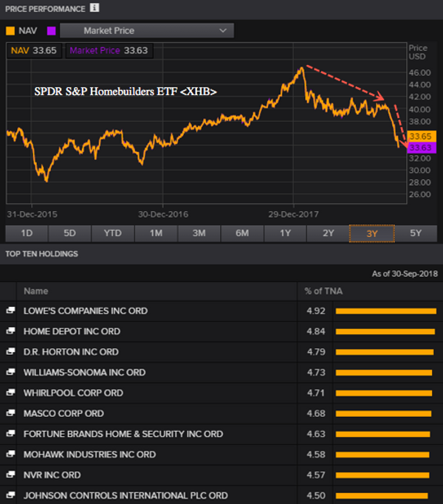
Task: Click the As of 30-Sep-2018 date text
Action: [x=405, y=274]
